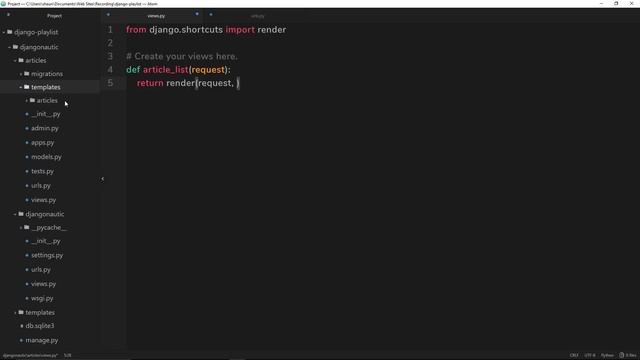Screen dimensions: 640x360
Task: Place cursor in the article_list function name
Action: pyautogui.click(x=165, y=70)
